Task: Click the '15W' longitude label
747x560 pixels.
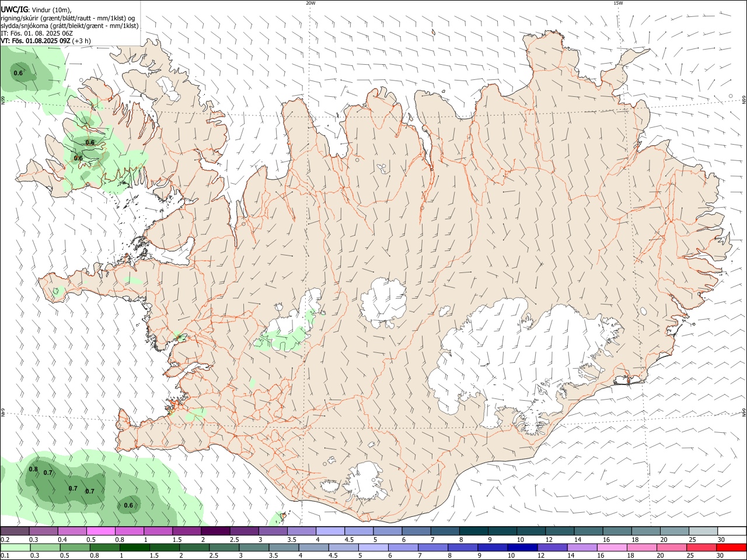Action: point(618,3)
